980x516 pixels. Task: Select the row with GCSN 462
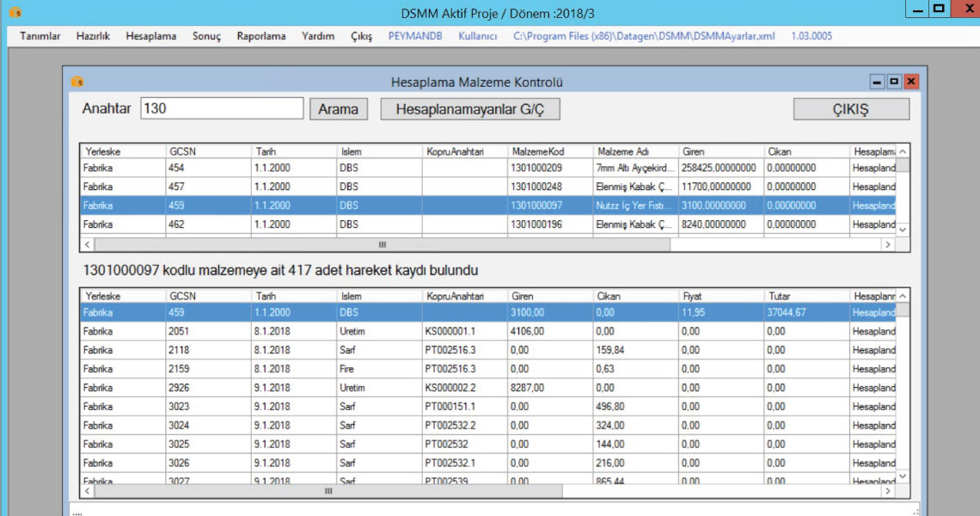[487, 224]
